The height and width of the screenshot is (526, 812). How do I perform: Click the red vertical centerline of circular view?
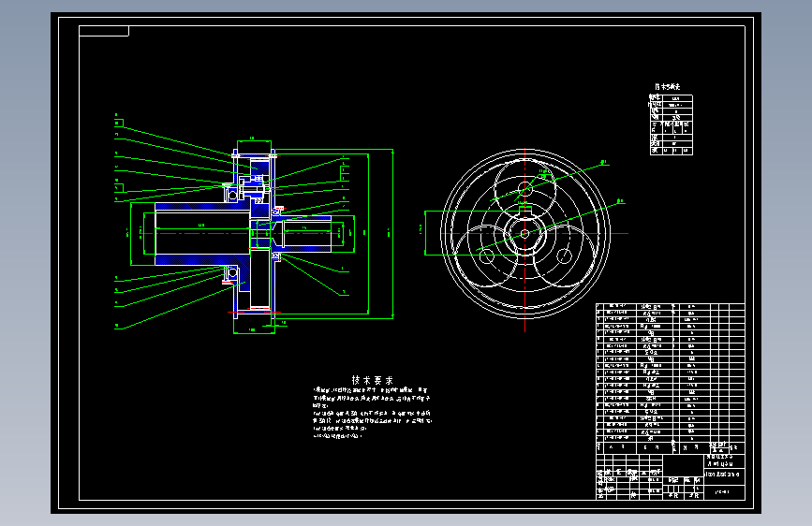tap(524, 241)
